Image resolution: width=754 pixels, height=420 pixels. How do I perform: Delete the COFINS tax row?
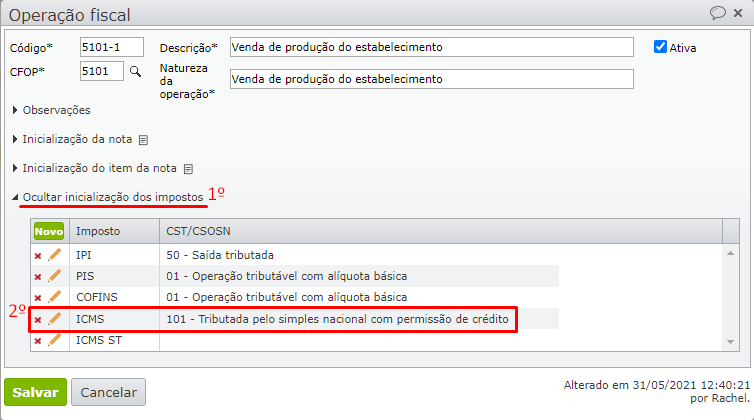coord(38,298)
